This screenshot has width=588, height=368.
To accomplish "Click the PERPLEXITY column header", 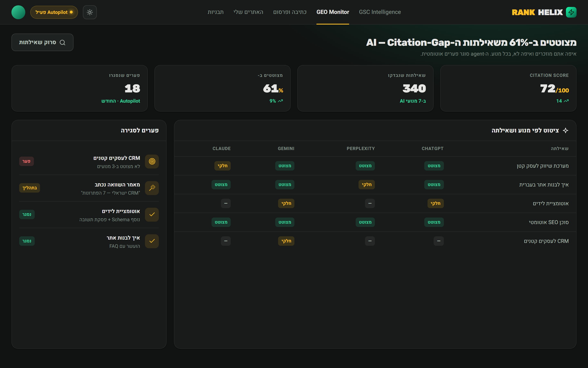I will pos(361,148).
